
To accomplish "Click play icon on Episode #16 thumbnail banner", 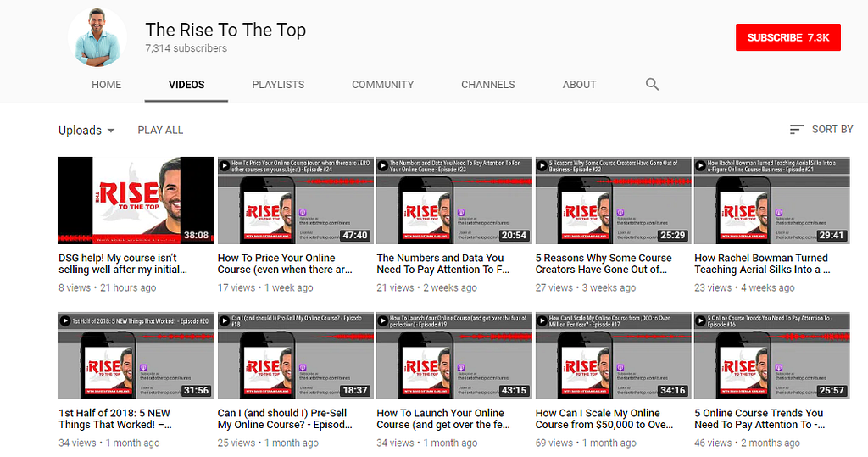I will tap(701, 320).
